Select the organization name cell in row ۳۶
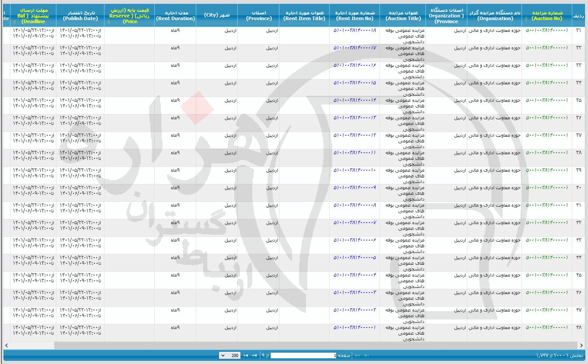The image size is (588, 364). point(494,123)
